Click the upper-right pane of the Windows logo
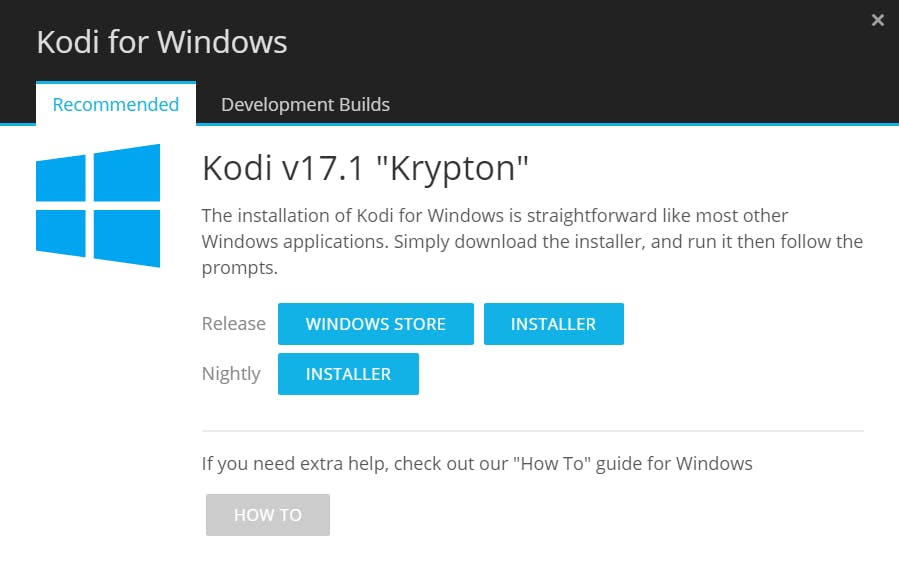The height and width of the screenshot is (570, 899). pos(127,172)
